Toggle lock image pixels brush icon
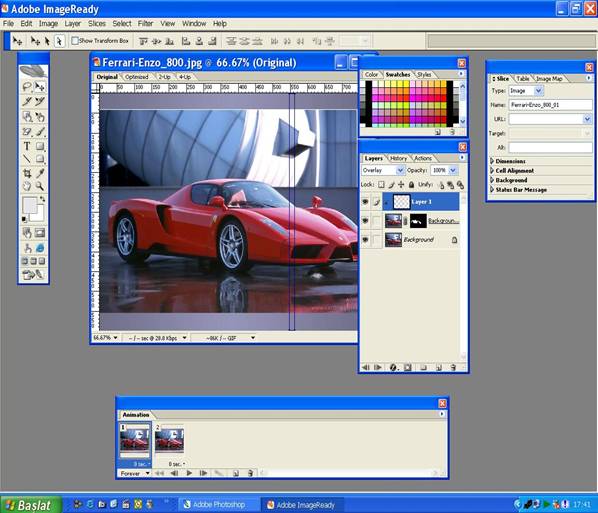 tap(391, 185)
